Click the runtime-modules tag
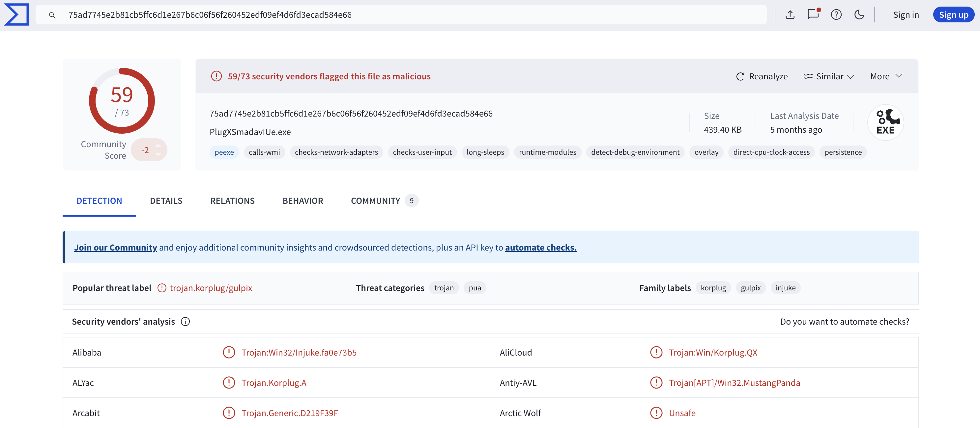This screenshot has width=980, height=428. (547, 152)
